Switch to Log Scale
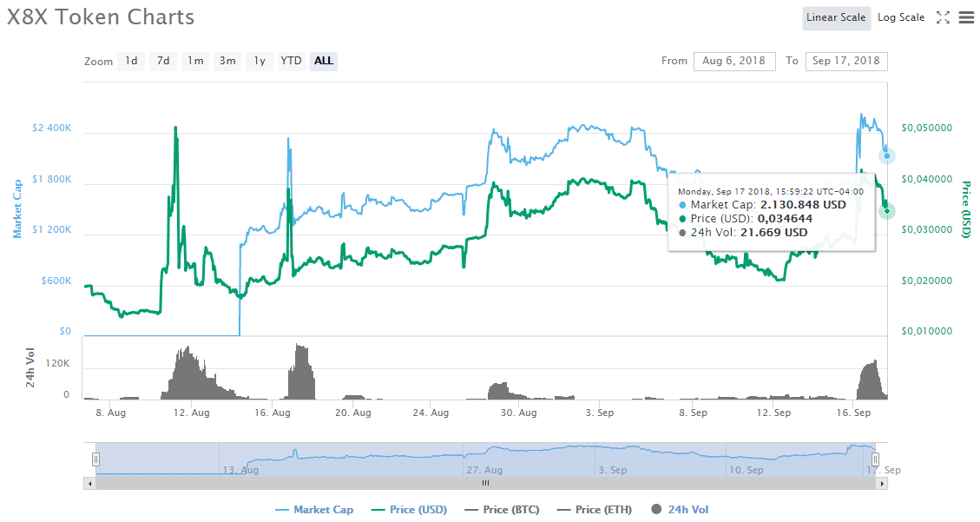The image size is (980, 522). click(x=901, y=17)
